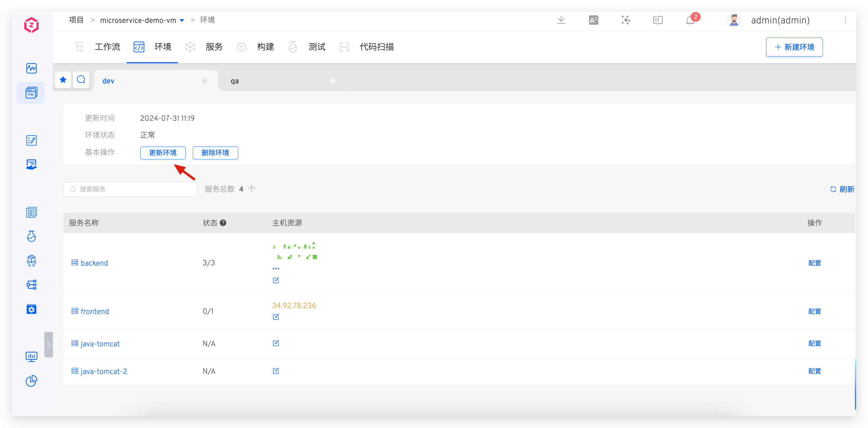Image resolution: width=868 pixels, height=428 pixels.
Task: Expand the backend host list ellipsis
Action: coord(276,268)
